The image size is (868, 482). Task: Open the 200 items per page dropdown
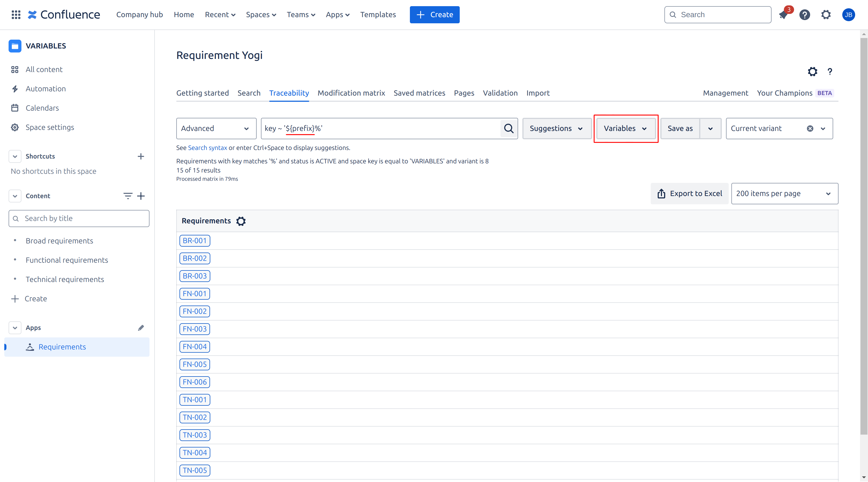point(784,194)
